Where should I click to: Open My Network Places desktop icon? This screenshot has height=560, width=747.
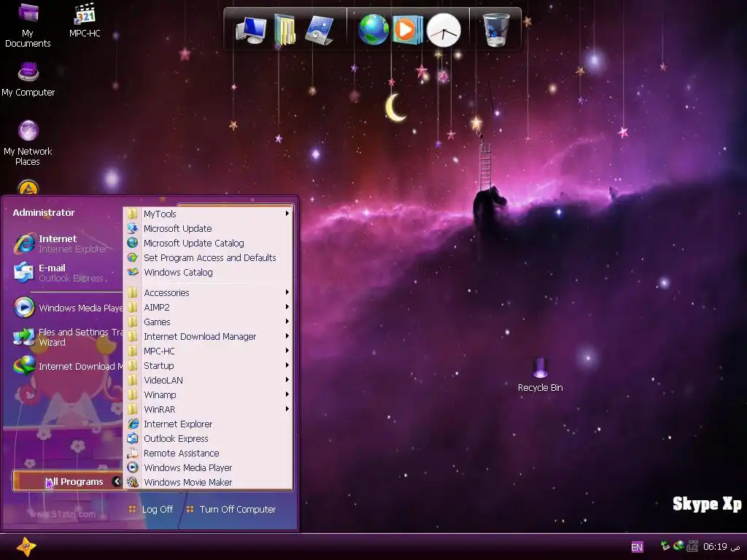pyautogui.click(x=28, y=142)
